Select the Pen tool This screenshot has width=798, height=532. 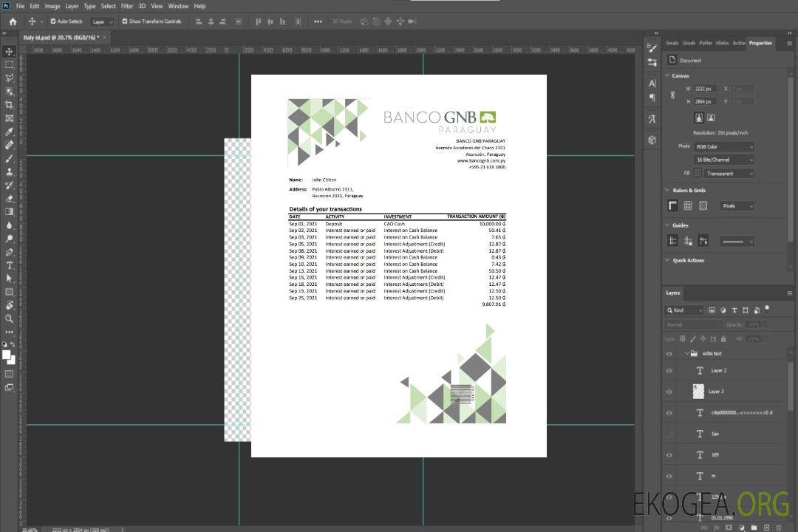point(9,252)
